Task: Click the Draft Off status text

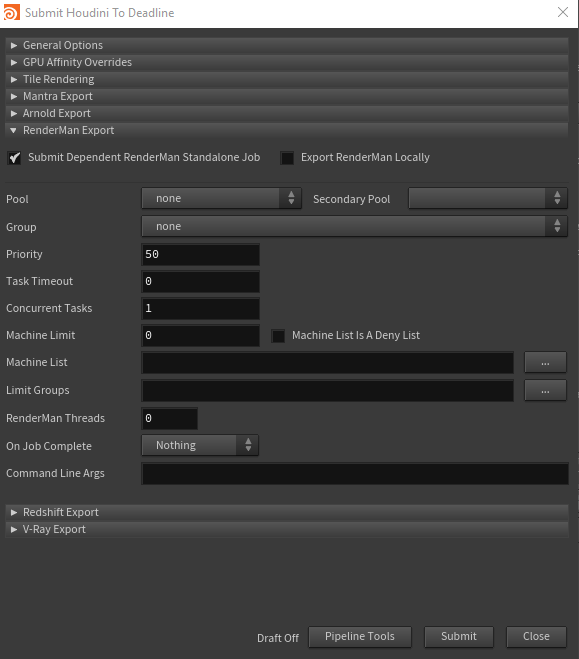Action: (278, 638)
